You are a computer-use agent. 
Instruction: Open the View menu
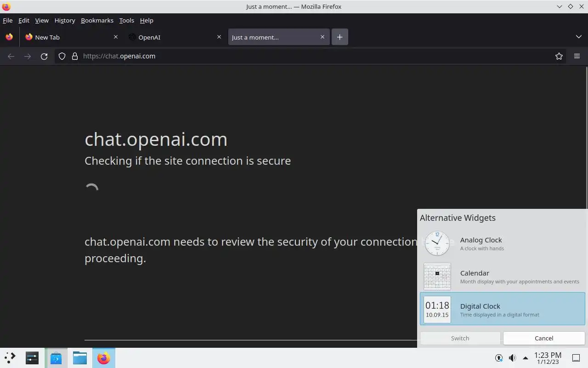click(42, 20)
